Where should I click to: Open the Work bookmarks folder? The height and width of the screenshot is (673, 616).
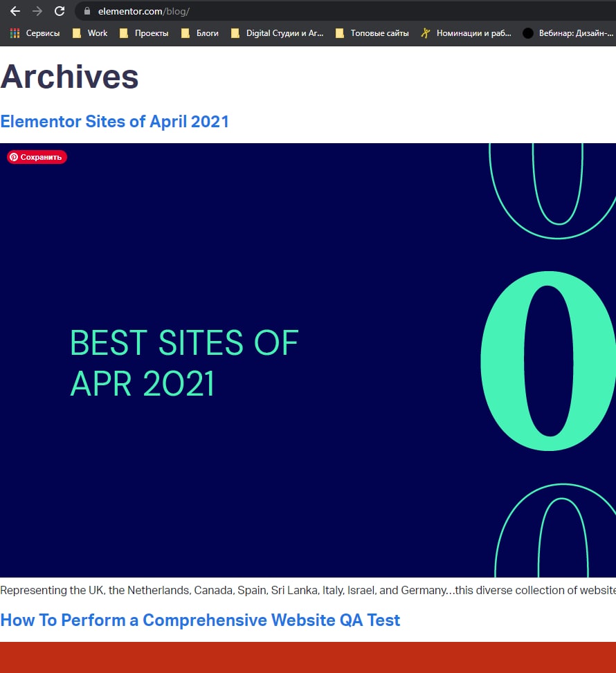(x=90, y=33)
